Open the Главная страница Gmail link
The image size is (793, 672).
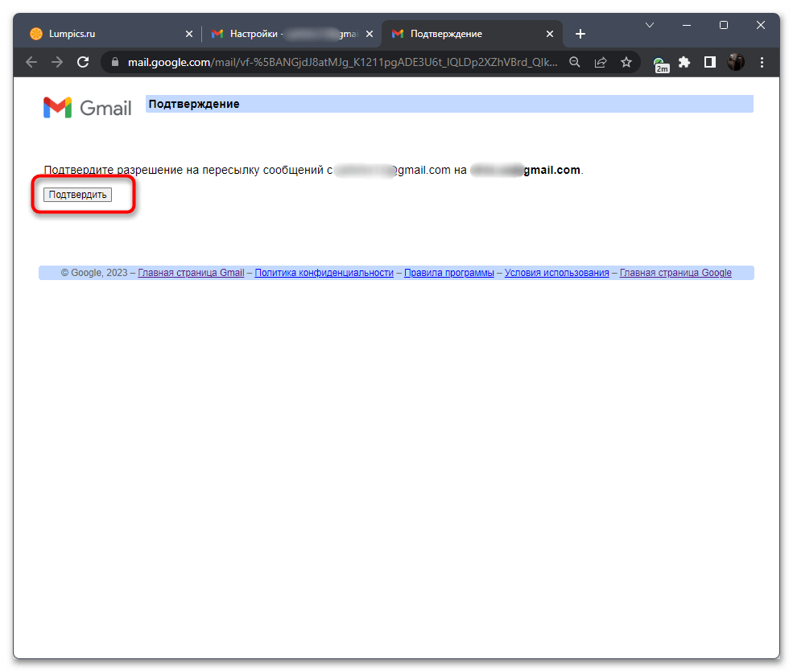click(192, 272)
